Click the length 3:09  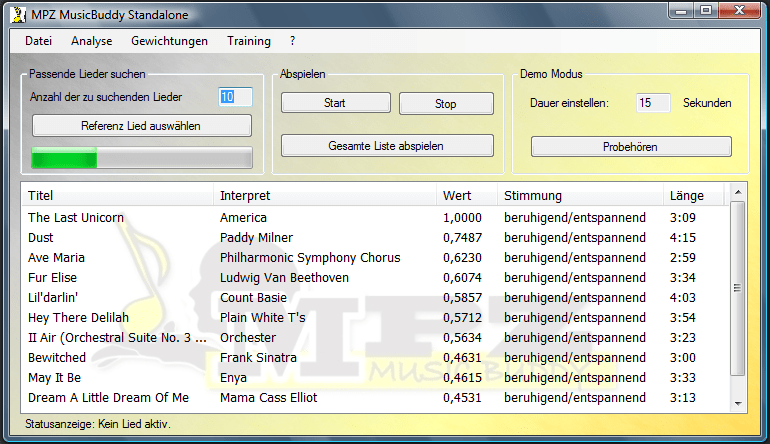point(683,218)
